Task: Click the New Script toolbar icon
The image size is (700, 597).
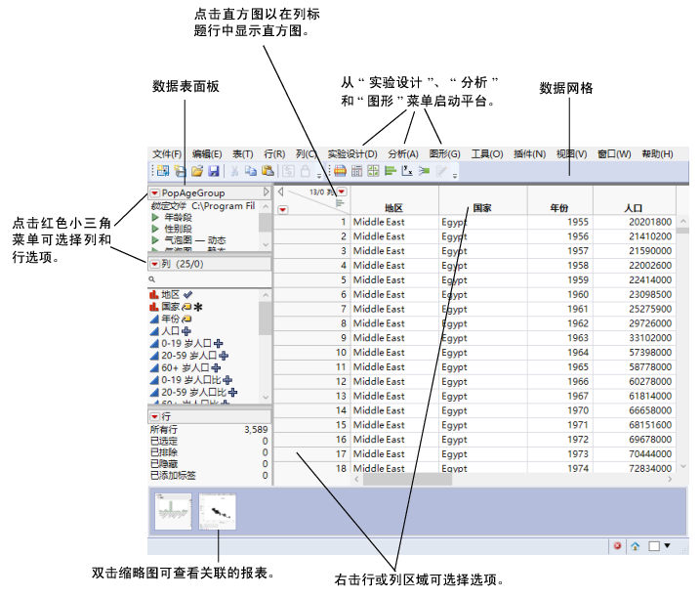Action: tap(180, 171)
